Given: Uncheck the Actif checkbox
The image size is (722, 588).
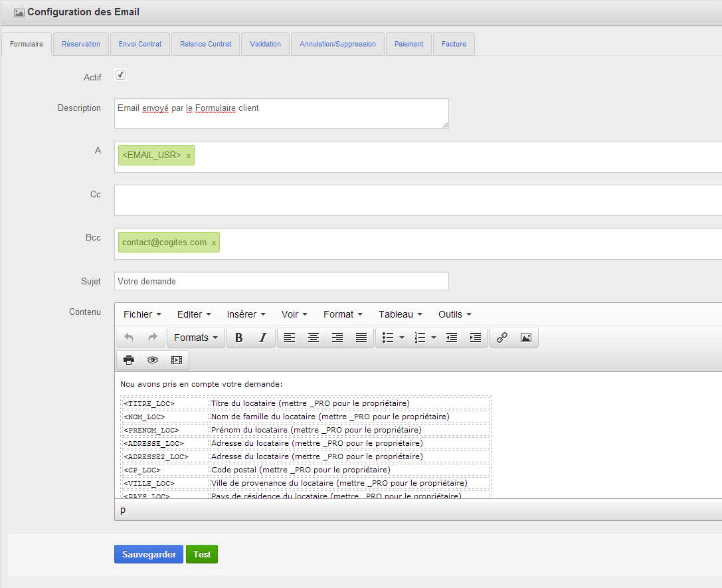Looking at the screenshot, I should tap(121, 75).
